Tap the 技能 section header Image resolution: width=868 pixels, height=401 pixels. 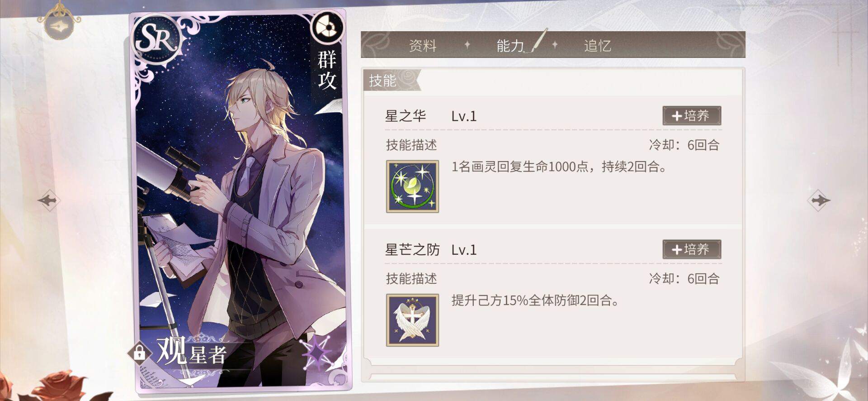(x=383, y=81)
